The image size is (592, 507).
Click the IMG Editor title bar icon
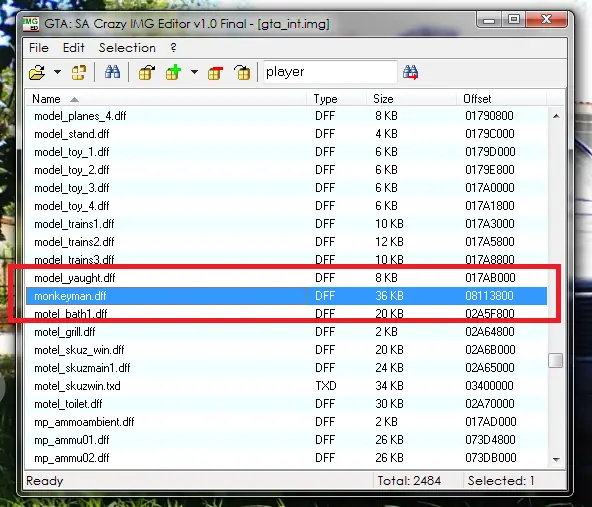pyautogui.click(x=31, y=24)
